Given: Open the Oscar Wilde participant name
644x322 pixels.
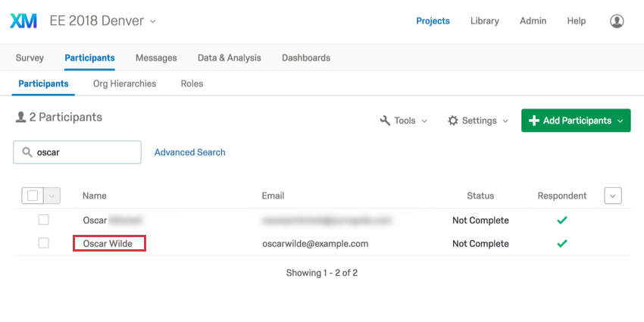Looking at the screenshot, I should 108,243.
